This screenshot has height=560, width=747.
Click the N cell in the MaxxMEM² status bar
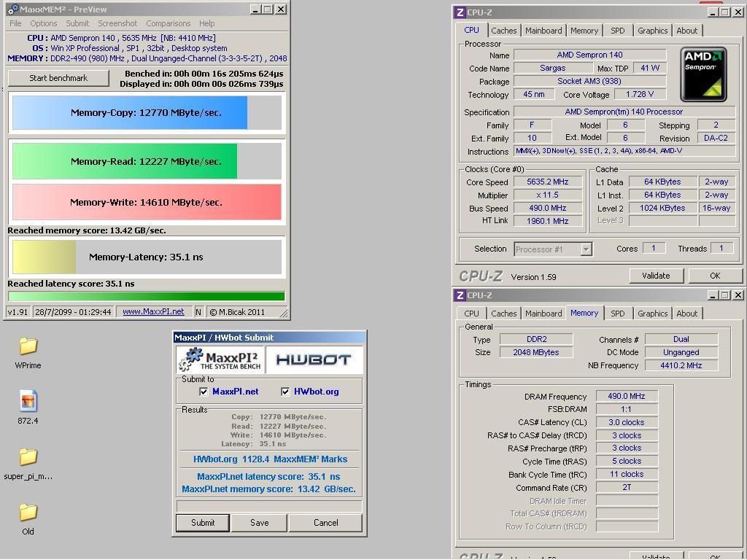tap(198, 312)
